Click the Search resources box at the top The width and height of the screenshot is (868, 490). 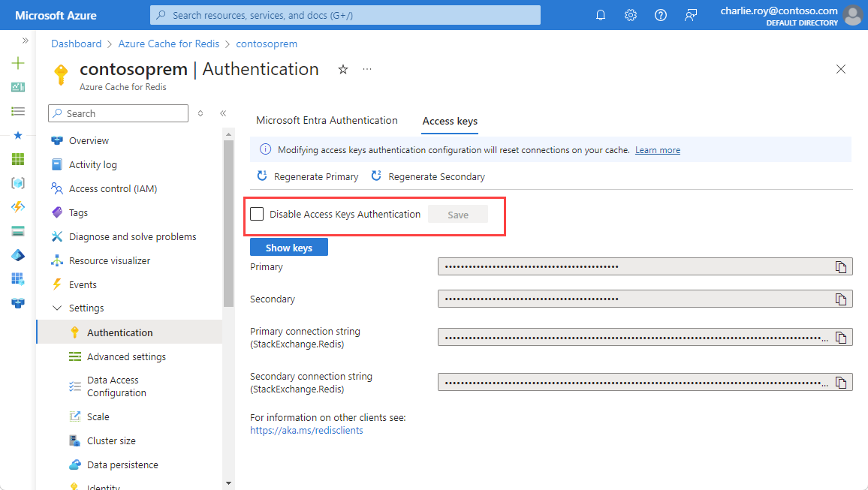point(344,14)
